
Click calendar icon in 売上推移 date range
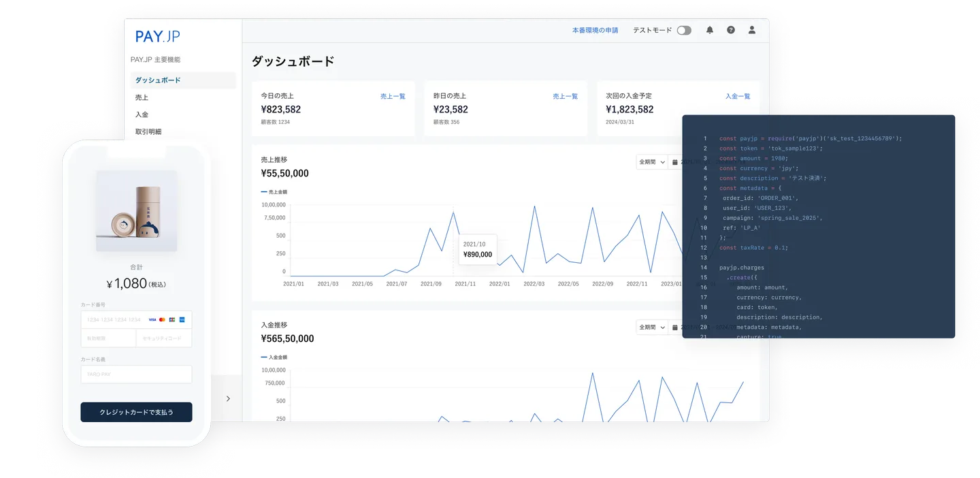pos(675,162)
